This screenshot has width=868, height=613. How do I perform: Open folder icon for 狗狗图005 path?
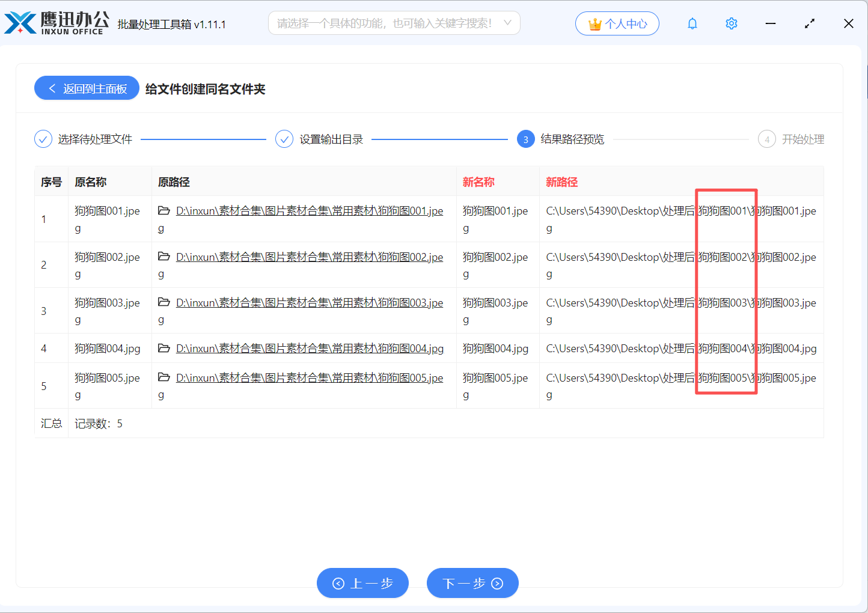[x=164, y=377]
